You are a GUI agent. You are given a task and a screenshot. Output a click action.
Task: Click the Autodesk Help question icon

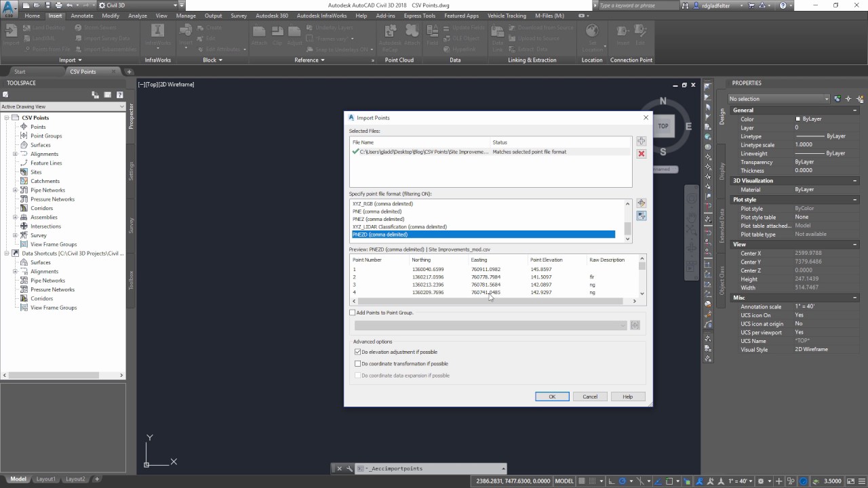coord(784,5)
